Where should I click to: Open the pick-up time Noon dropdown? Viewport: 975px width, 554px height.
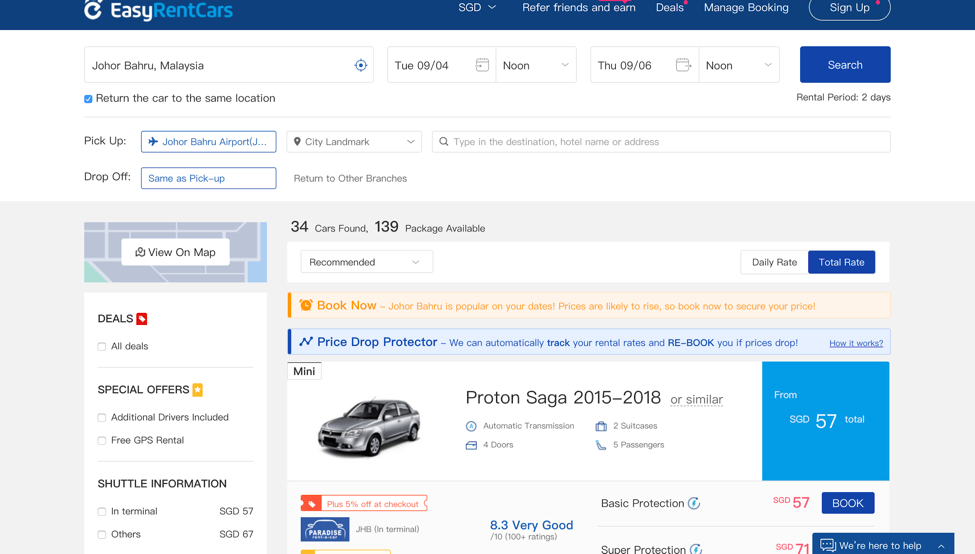pyautogui.click(x=536, y=65)
